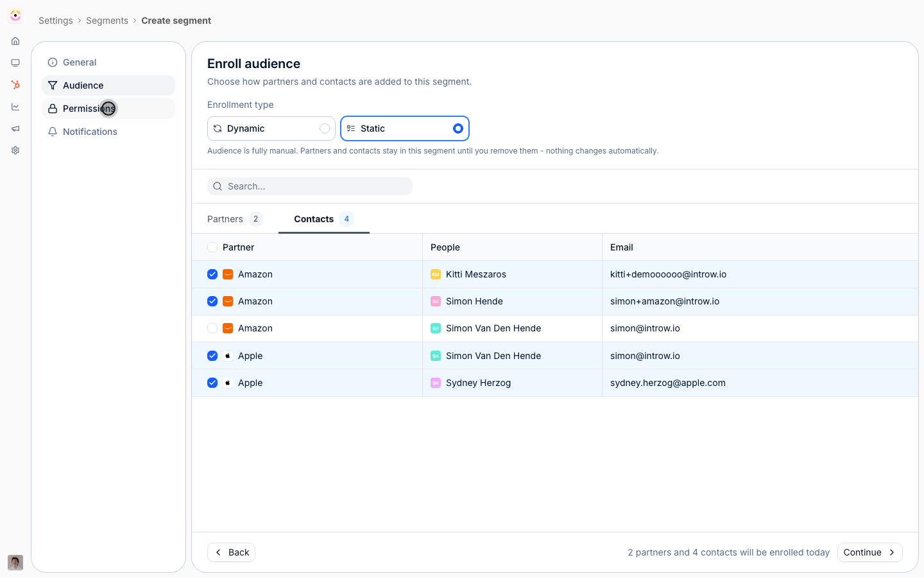Uncheck the Kitti Meszaros Amazon row checkbox
Image resolution: width=924 pixels, height=578 pixels.
click(212, 274)
